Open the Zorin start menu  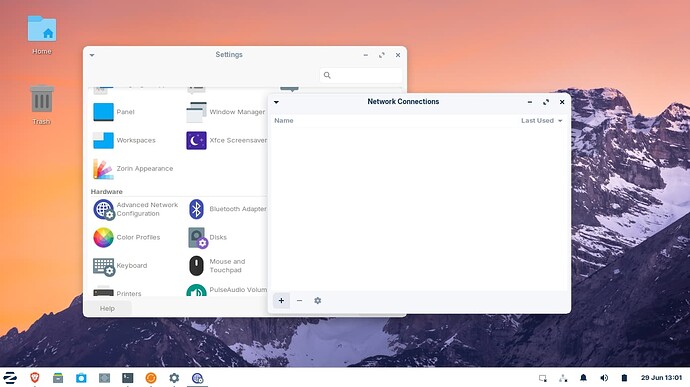pyautogui.click(x=10, y=378)
